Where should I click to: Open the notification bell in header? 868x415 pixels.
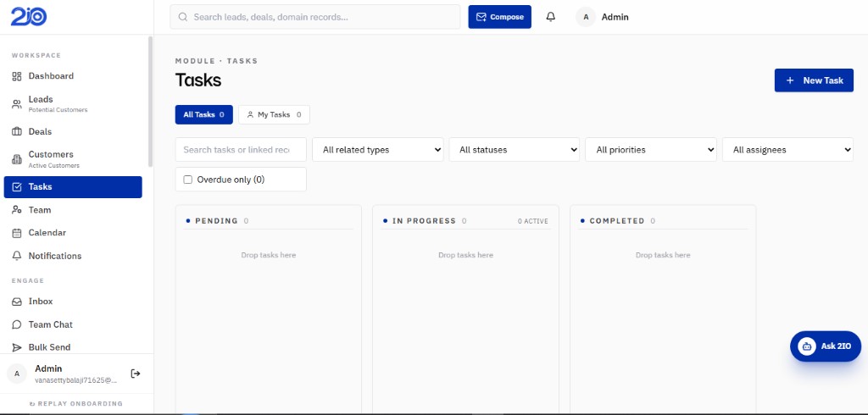(x=551, y=17)
